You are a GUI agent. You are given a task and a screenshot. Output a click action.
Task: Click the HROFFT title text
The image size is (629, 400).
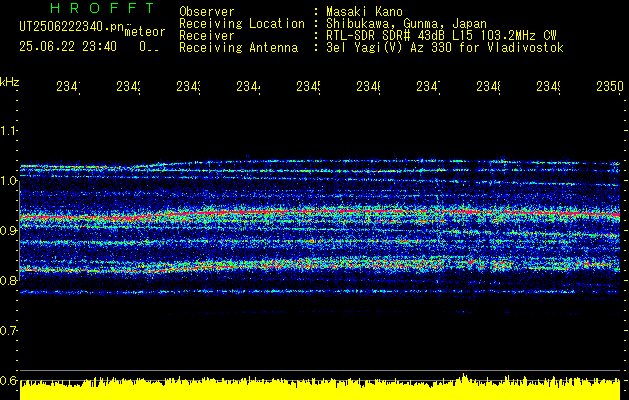102,8
